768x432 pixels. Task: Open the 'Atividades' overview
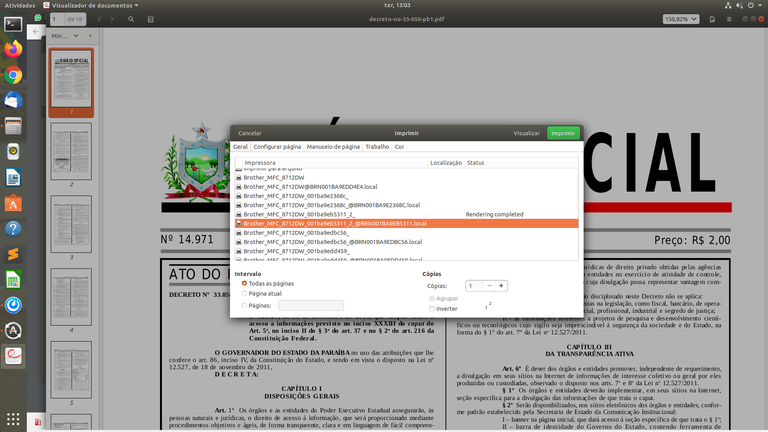click(20, 5)
